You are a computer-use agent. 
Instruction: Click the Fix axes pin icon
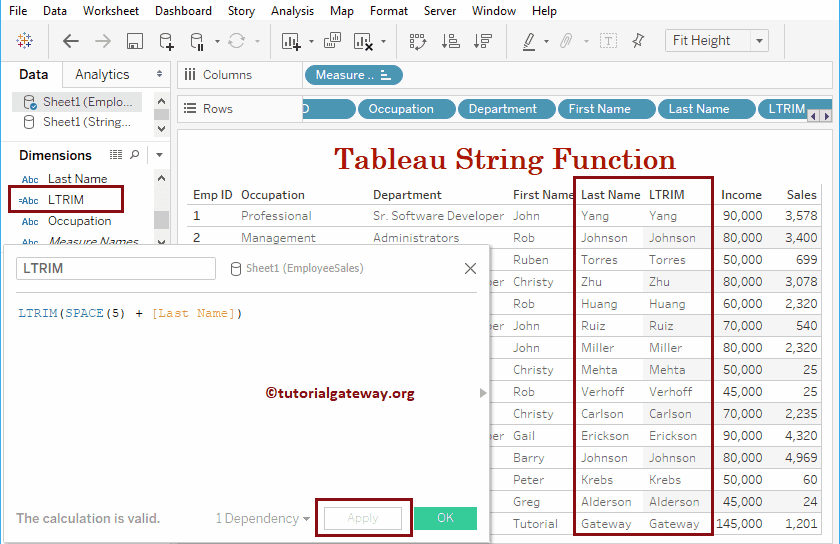[x=638, y=41]
